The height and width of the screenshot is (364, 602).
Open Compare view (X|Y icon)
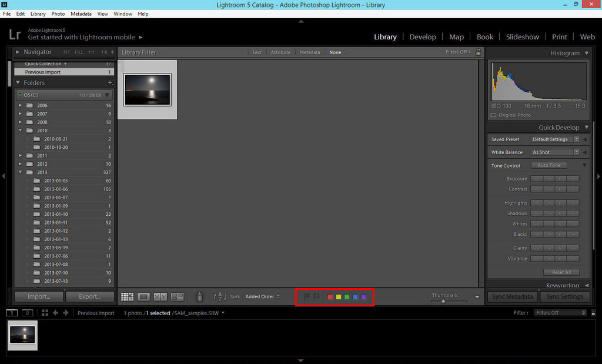160,297
